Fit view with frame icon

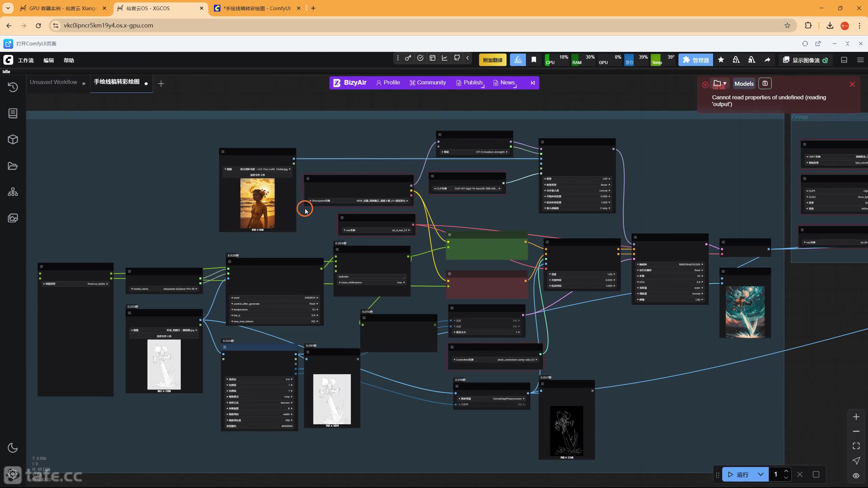coord(856,446)
